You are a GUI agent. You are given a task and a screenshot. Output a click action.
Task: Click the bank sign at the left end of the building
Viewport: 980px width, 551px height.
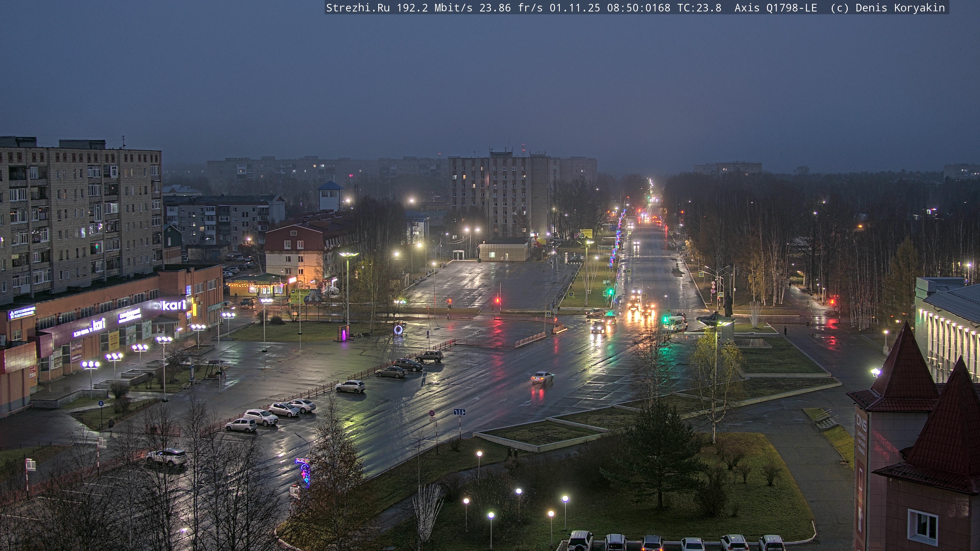point(22,312)
